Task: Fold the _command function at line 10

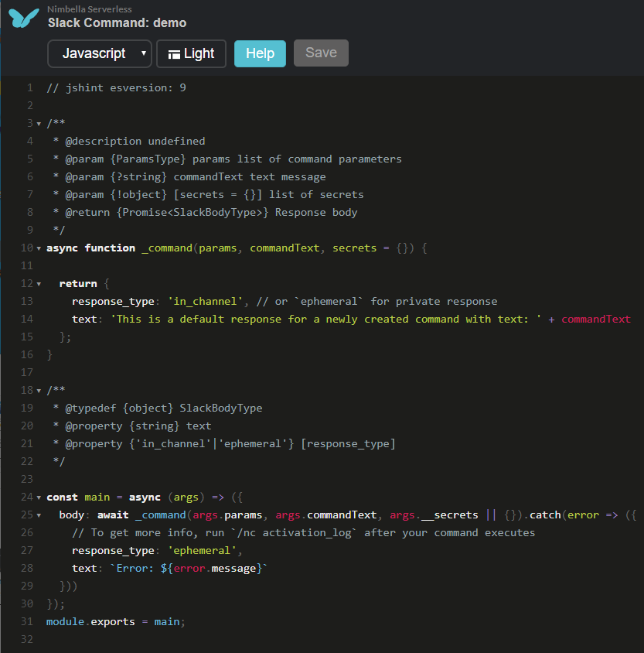Action: pos(39,248)
